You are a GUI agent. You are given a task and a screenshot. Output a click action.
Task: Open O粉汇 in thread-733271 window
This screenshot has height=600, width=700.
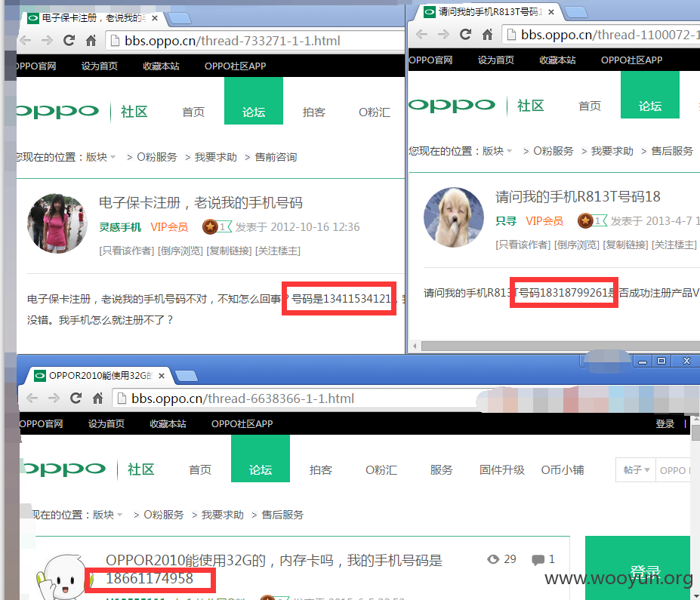click(375, 112)
